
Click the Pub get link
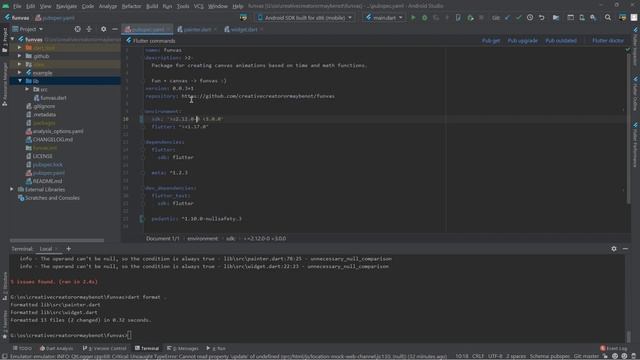(x=491, y=41)
